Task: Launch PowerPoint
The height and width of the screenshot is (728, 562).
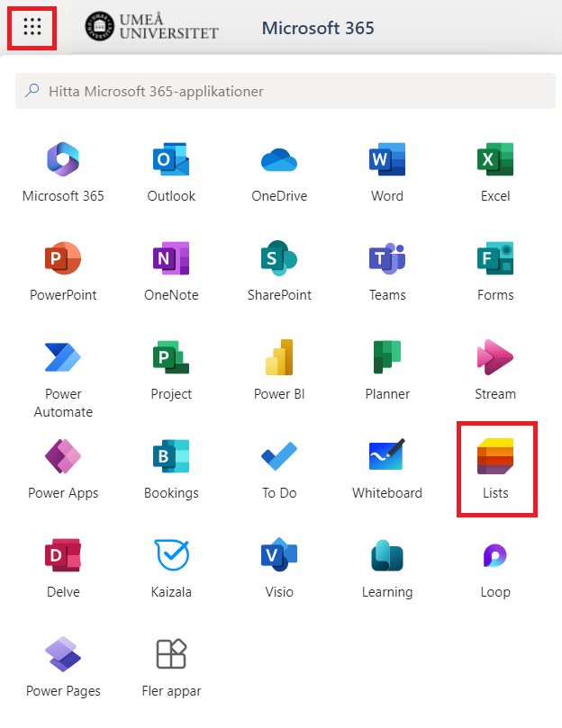Action: (63, 258)
